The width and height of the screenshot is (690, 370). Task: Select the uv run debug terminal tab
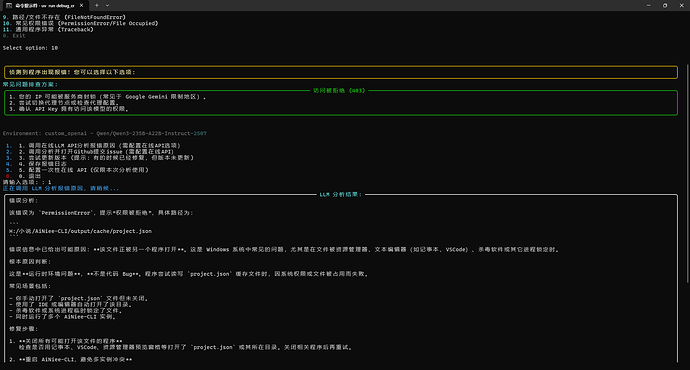[44, 6]
